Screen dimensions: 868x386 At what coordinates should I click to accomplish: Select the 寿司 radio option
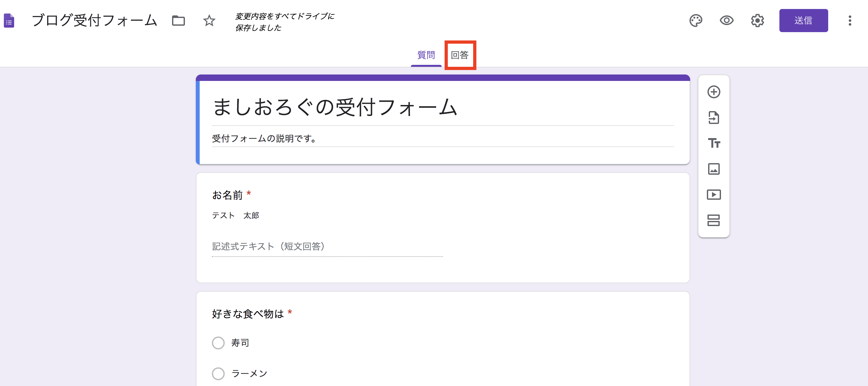click(218, 343)
